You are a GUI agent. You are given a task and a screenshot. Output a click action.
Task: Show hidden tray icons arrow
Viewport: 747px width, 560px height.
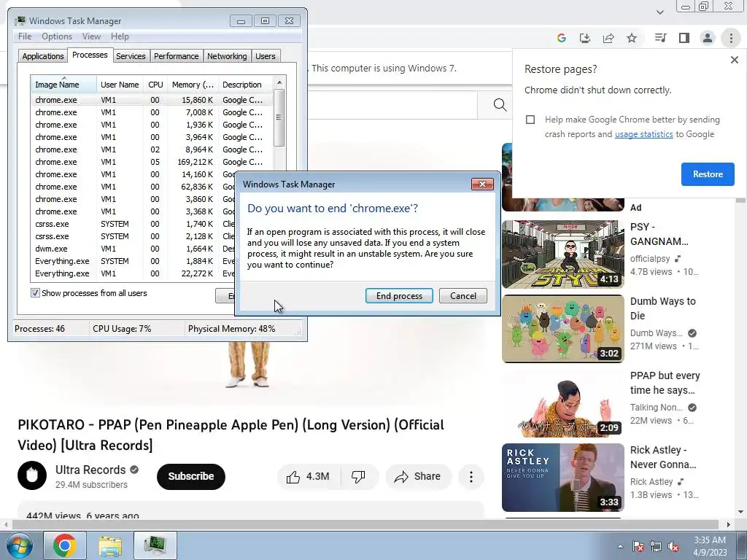620,546
